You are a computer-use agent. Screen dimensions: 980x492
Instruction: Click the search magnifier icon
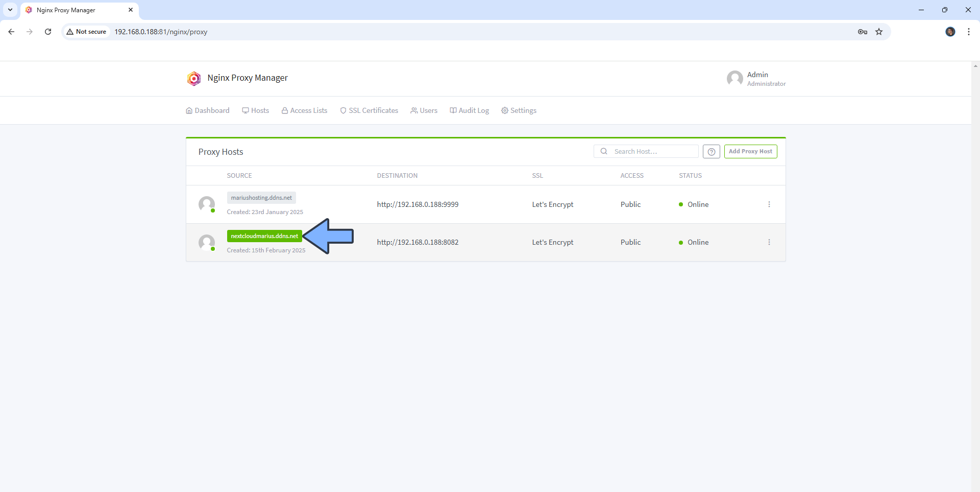pyautogui.click(x=604, y=151)
